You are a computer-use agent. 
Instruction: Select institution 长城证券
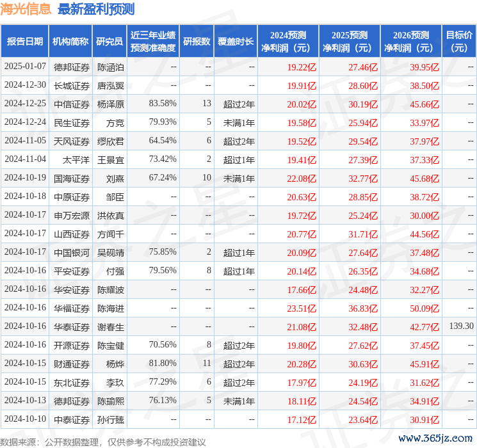click(x=72, y=86)
